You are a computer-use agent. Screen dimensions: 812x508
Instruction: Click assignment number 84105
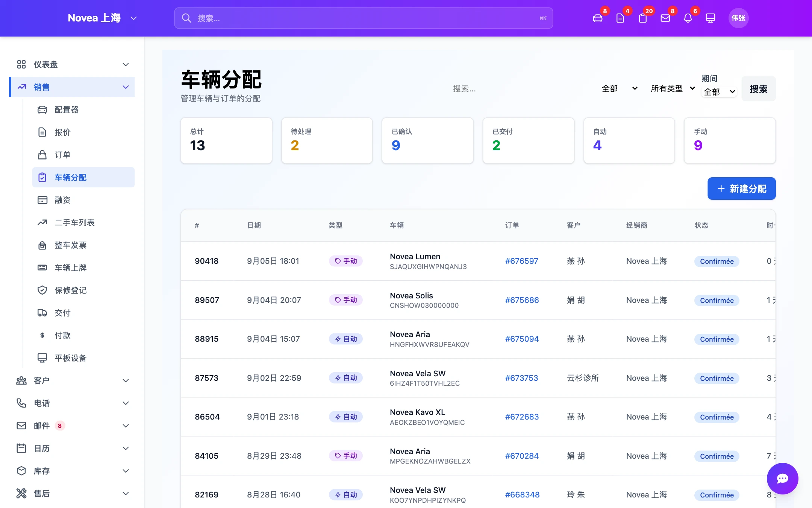point(206,456)
